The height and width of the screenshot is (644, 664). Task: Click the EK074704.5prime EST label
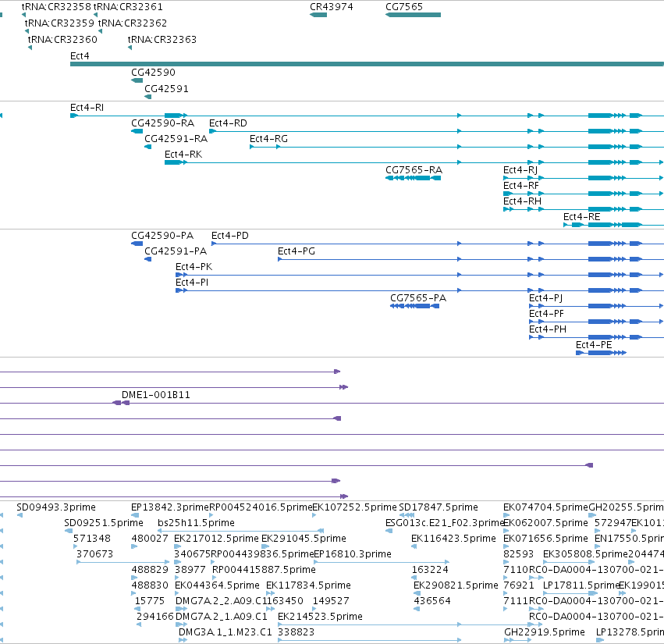tap(546, 507)
